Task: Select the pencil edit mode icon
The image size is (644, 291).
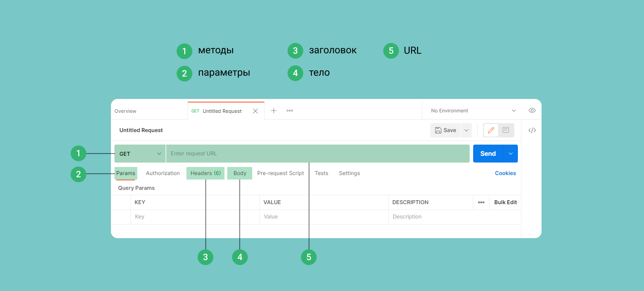Action: pyautogui.click(x=491, y=130)
